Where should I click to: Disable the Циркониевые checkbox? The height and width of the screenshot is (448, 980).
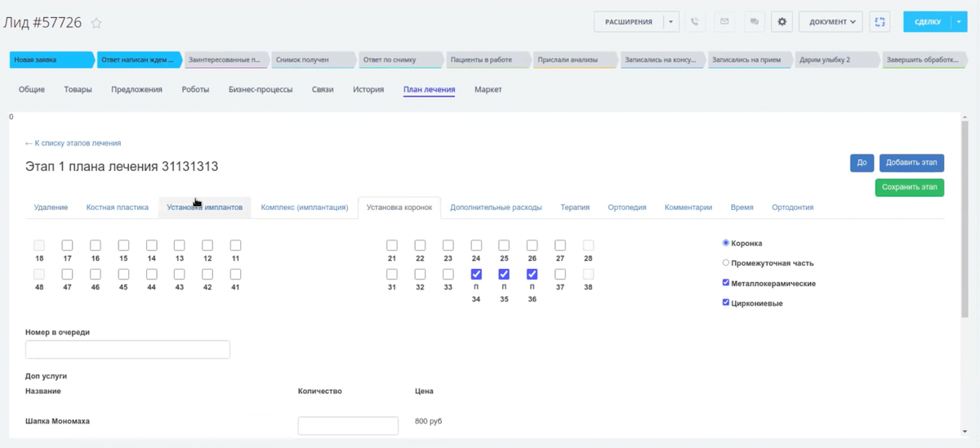pos(726,302)
